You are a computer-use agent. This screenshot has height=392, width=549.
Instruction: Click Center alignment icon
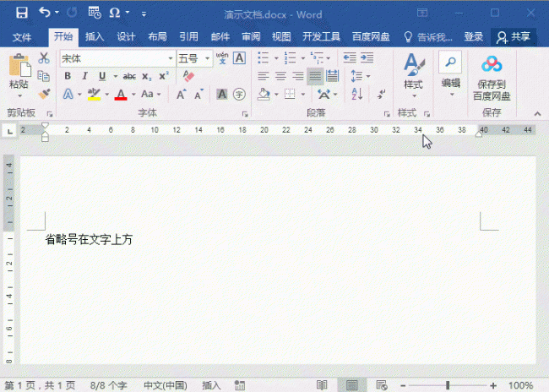tap(280, 76)
